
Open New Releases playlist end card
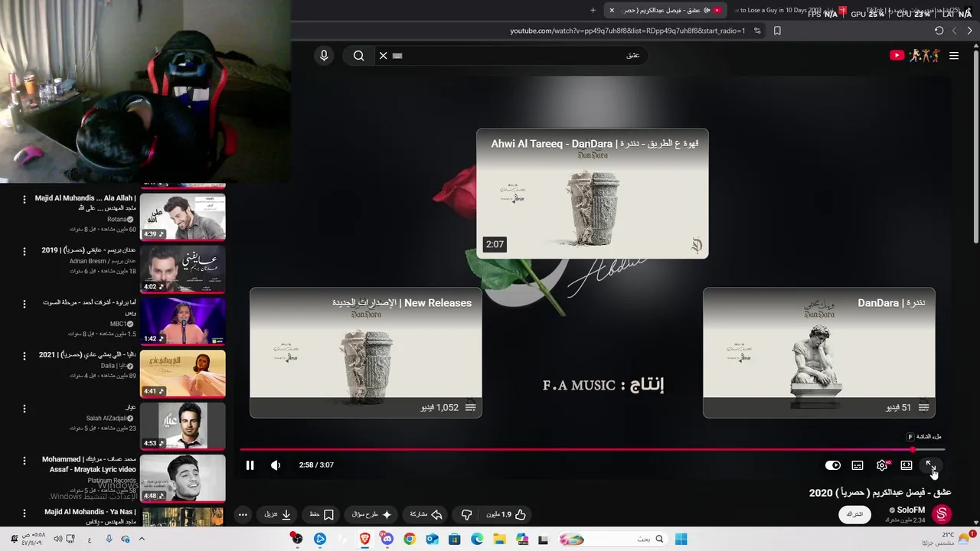pos(366,353)
